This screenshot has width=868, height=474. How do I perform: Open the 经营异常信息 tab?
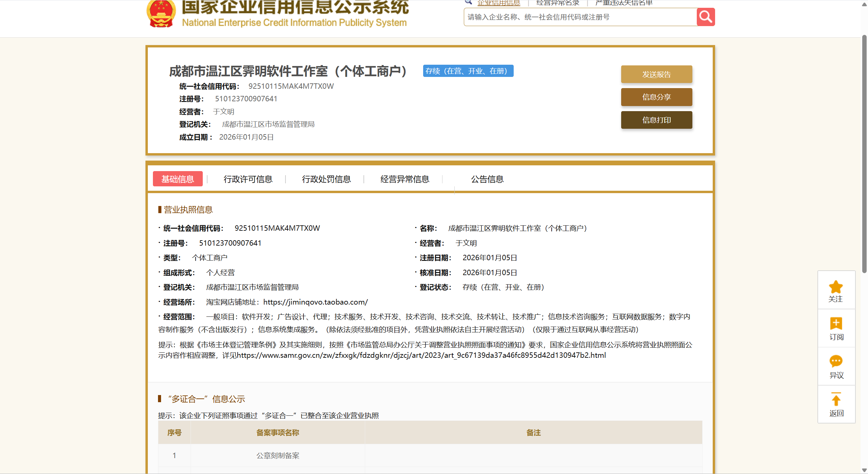[x=405, y=179]
